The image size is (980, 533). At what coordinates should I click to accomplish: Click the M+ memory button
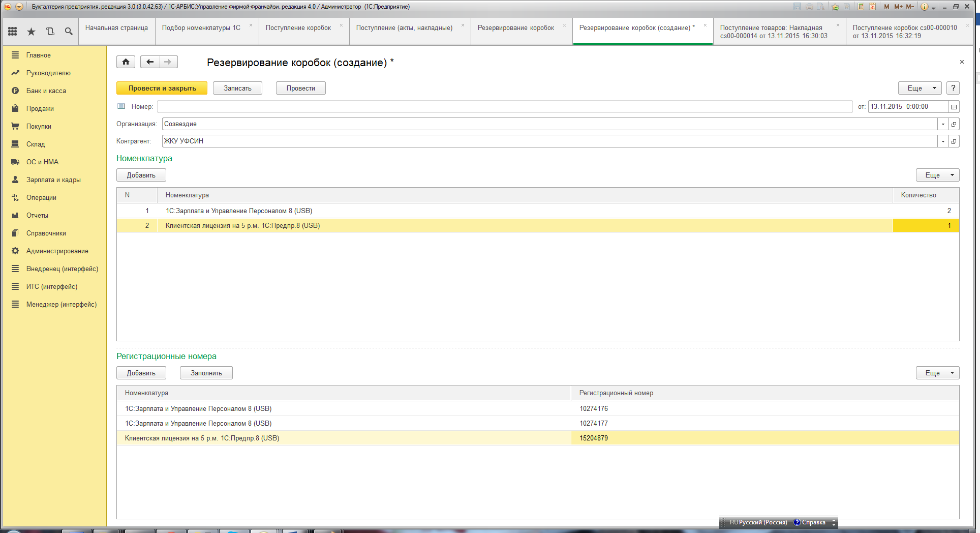click(898, 7)
